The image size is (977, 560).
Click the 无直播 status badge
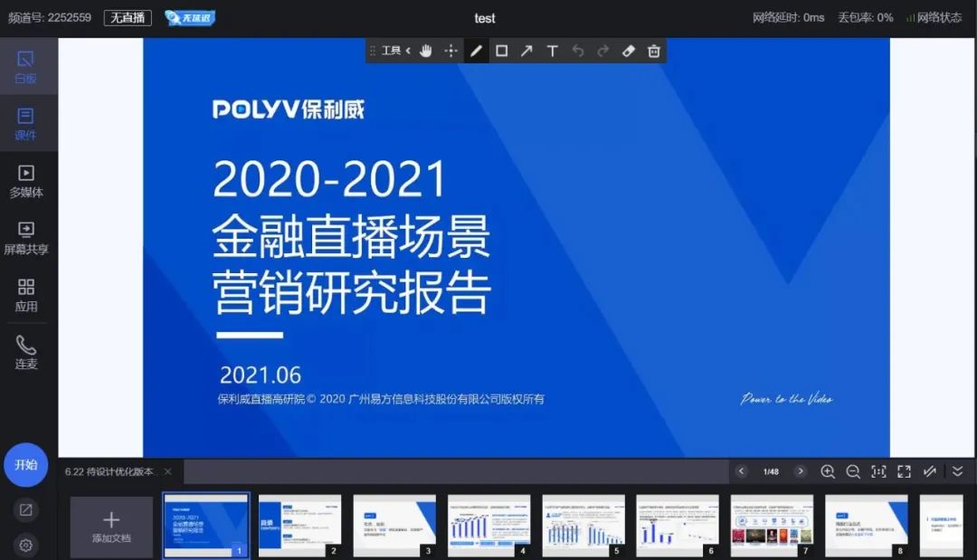tap(128, 17)
